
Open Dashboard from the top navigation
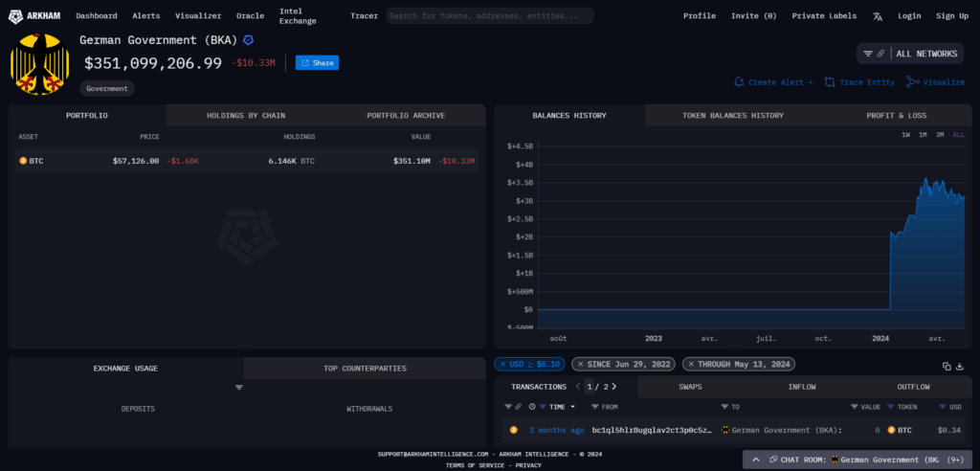tap(97, 16)
